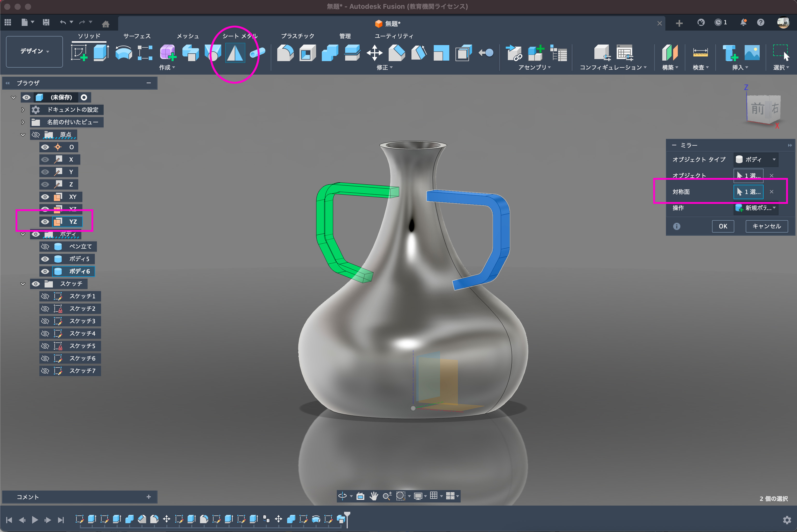Switch to the メッシュ tab
The height and width of the screenshot is (532, 797).
click(188, 36)
